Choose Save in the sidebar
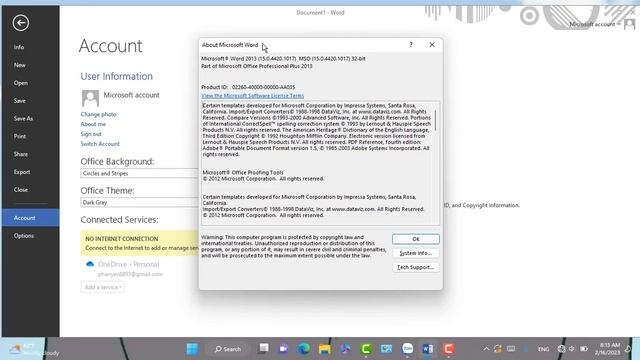The image size is (640, 360). (20, 100)
